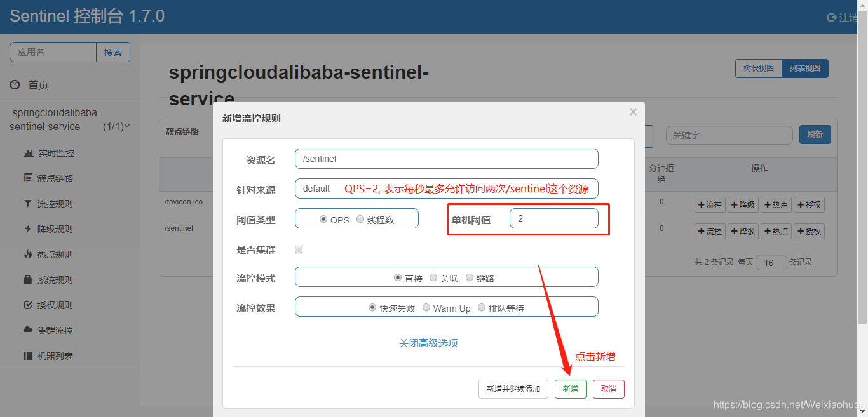Click 授权 button for /favicon.ico row

coord(809,204)
